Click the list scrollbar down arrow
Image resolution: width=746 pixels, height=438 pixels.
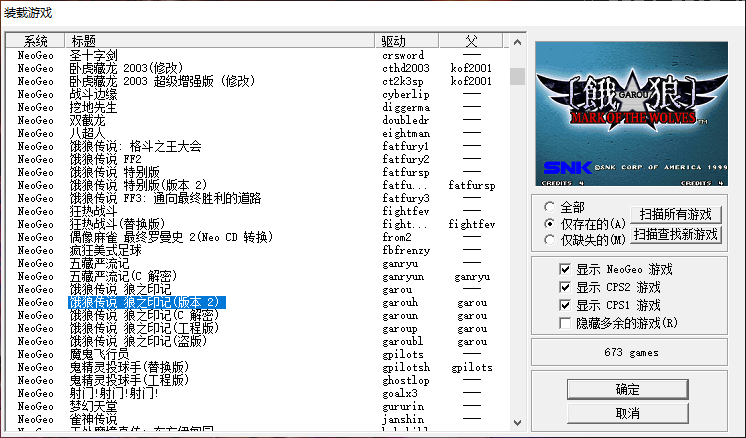(x=518, y=422)
